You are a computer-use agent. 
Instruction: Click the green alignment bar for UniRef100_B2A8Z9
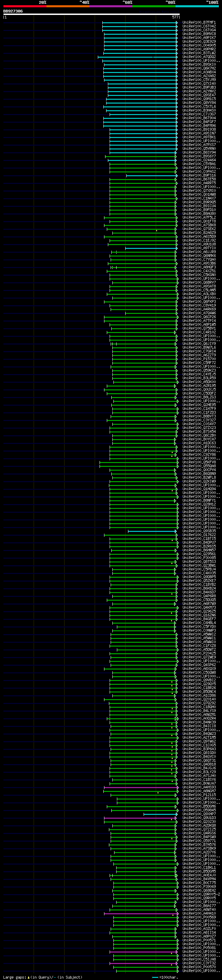pyautogui.click(x=145, y=233)
